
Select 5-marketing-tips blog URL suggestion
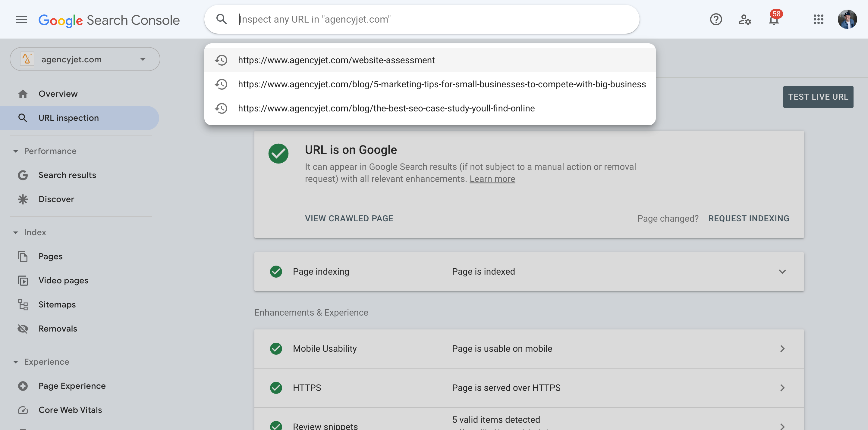coord(430,84)
